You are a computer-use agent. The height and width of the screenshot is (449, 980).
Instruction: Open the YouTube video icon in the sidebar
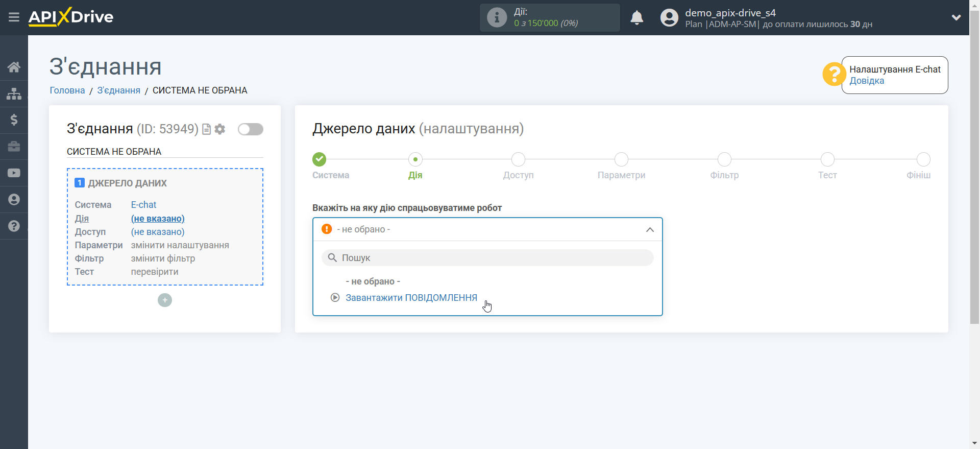(14, 173)
